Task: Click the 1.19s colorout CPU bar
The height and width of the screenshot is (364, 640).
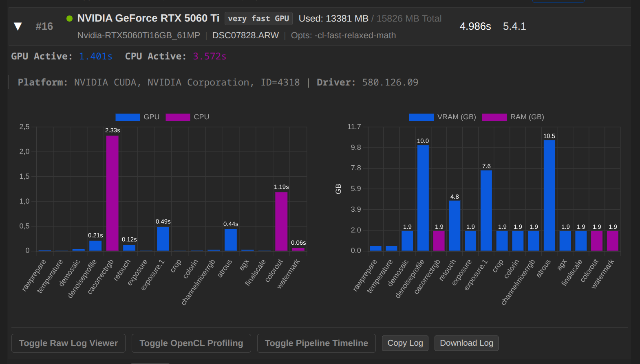Action: tap(281, 221)
